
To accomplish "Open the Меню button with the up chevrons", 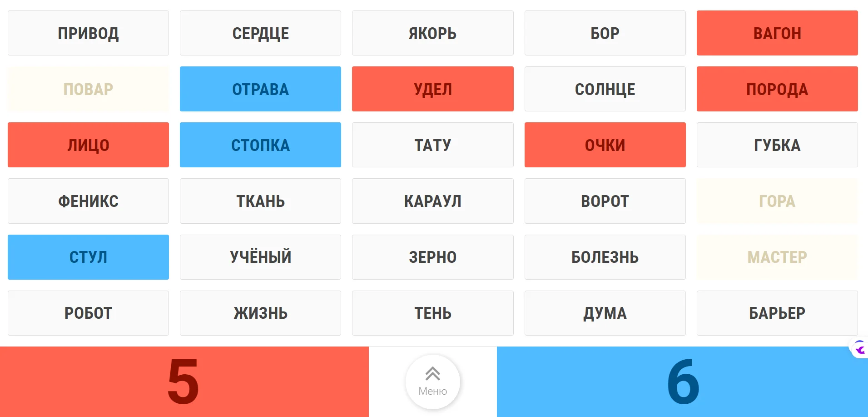I will (432, 382).
